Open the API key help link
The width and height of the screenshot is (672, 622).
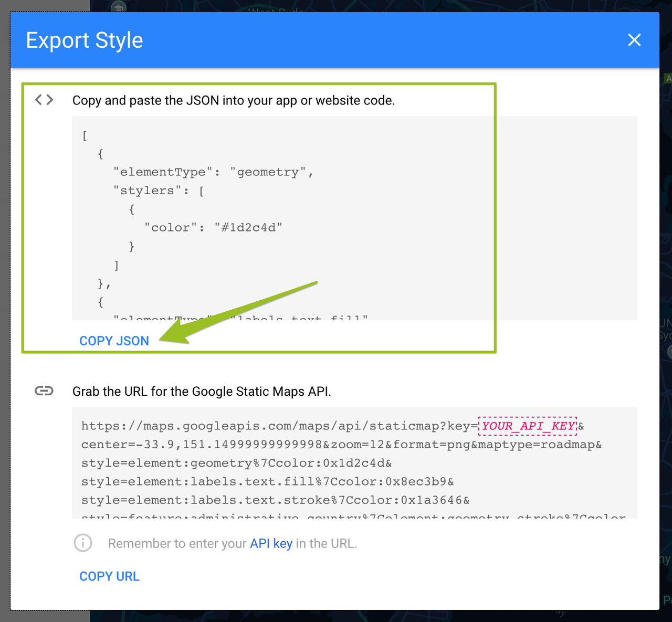coord(270,543)
